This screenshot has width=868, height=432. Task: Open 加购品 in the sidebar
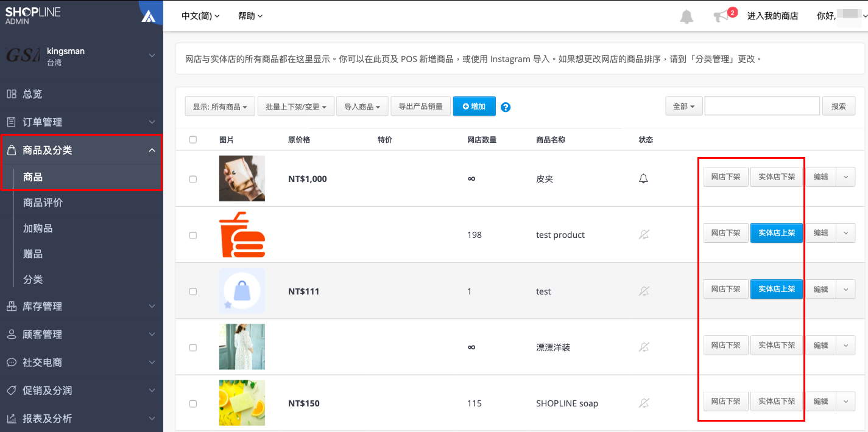tap(38, 228)
